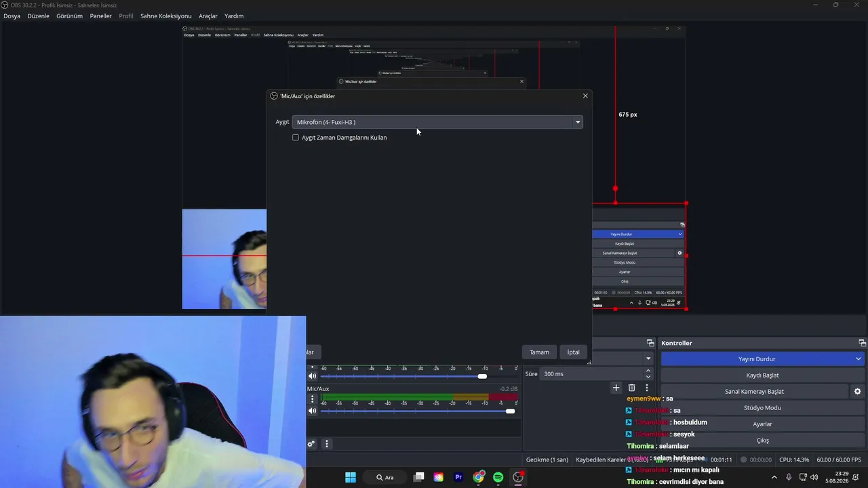Open Windows Start menu
The width and height of the screenshot is (868, 488).
tap(351, 477)
